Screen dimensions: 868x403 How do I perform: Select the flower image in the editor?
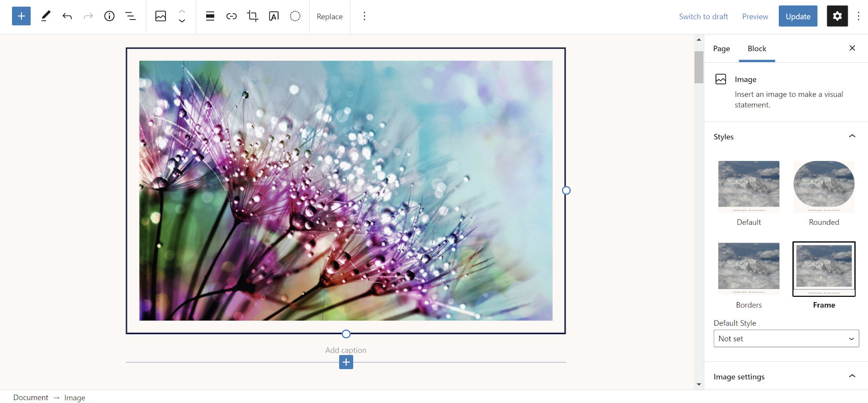(x=346, y=191)
